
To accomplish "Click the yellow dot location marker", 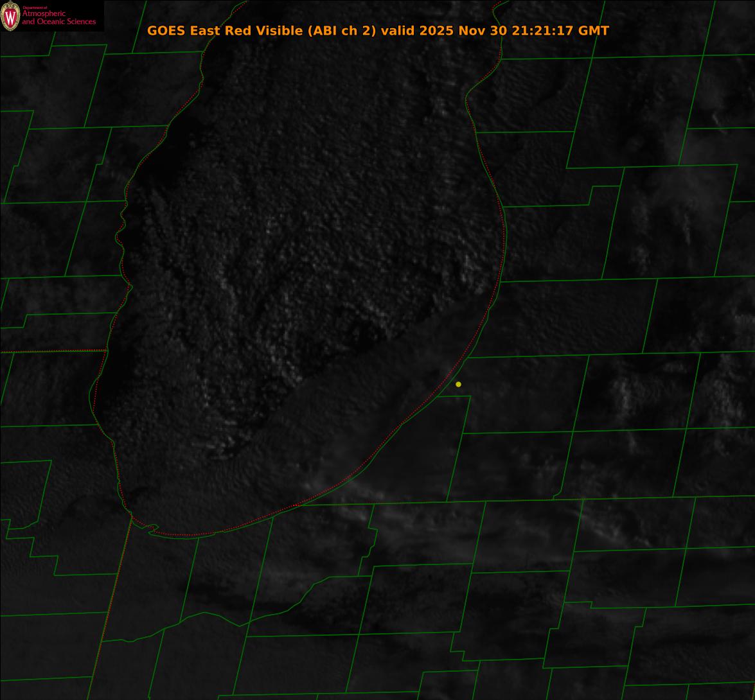I will click(458, 384).
